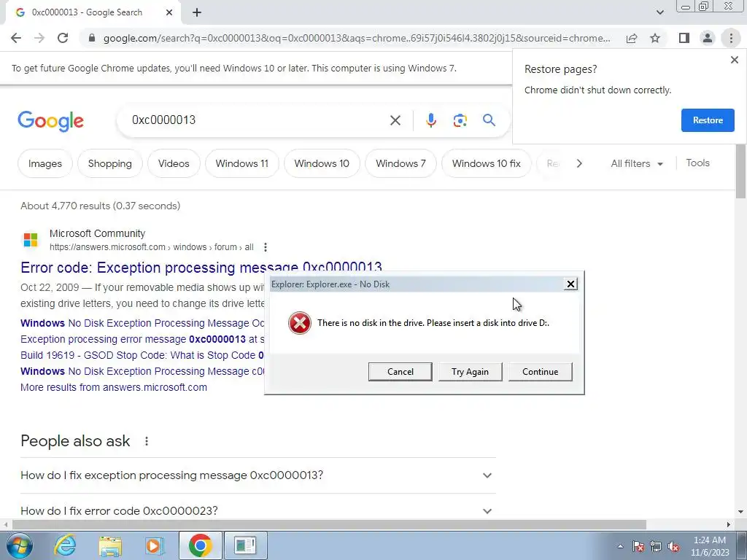Screen dimensions: 747x560
Task: Click the magnifier search button
Action: 489,120
